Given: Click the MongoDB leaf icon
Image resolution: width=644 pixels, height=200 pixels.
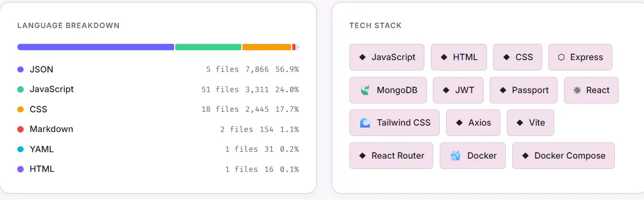Looking at the screenshot, I should click(x=365, y=90).
